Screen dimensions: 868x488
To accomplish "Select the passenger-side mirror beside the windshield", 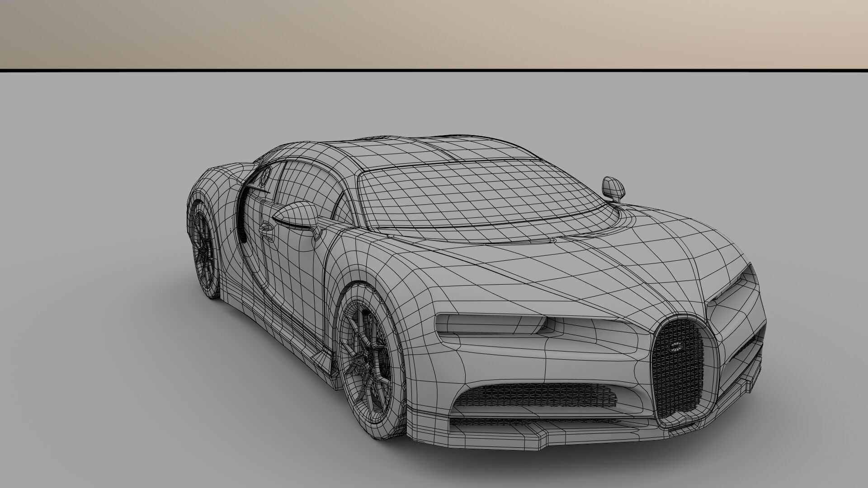I will (x=613, y=189).
